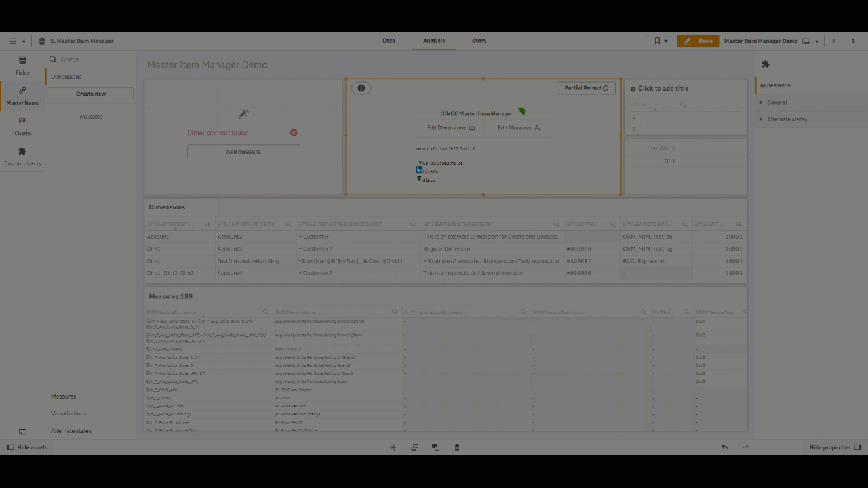Click the Edit Dimensions link

(x=451, y=128)
